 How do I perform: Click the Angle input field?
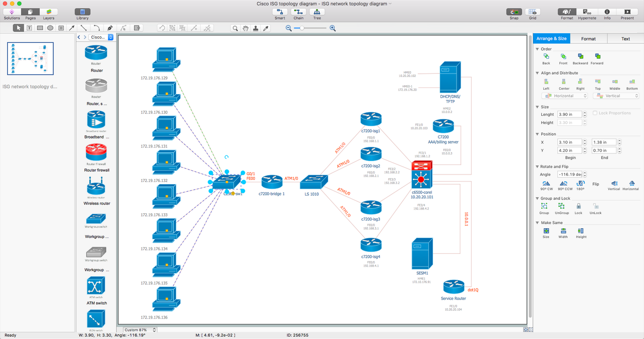pos(570,174)
